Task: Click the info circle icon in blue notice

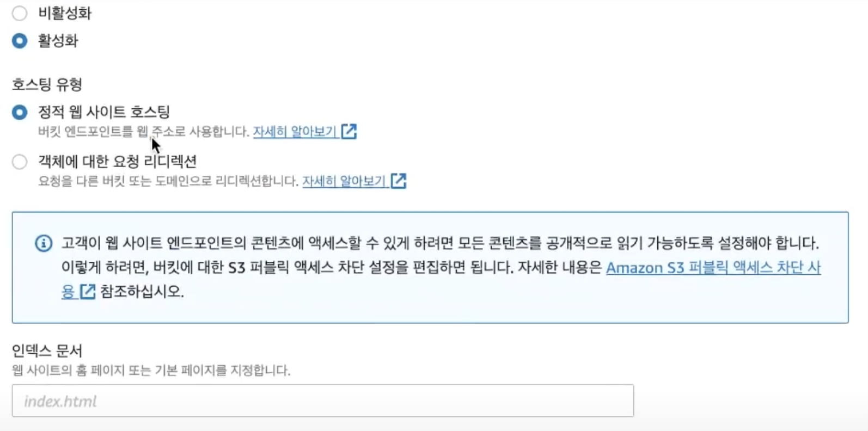Action: click(x=44, y=243)
